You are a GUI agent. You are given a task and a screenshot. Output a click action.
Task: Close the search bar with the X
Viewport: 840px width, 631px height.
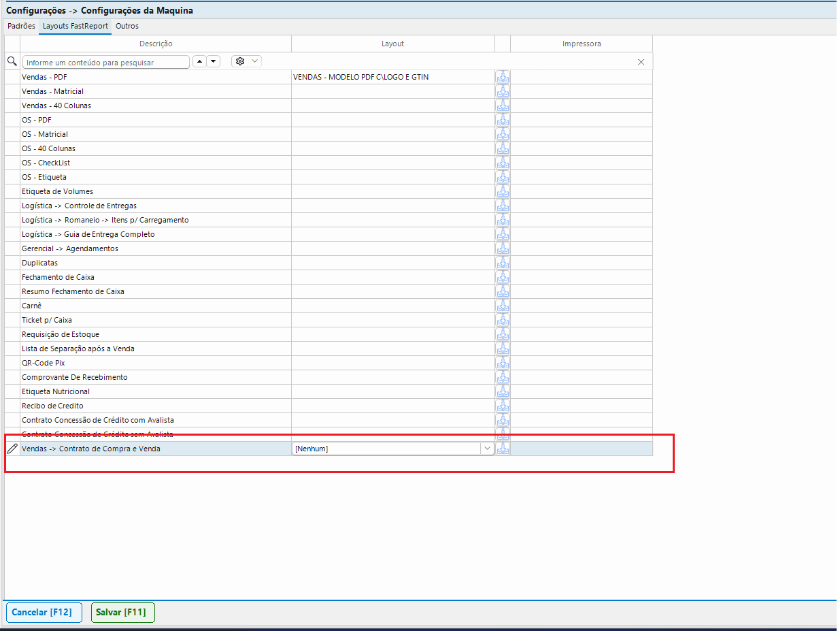pyautogui.click(x=641, y=62)
